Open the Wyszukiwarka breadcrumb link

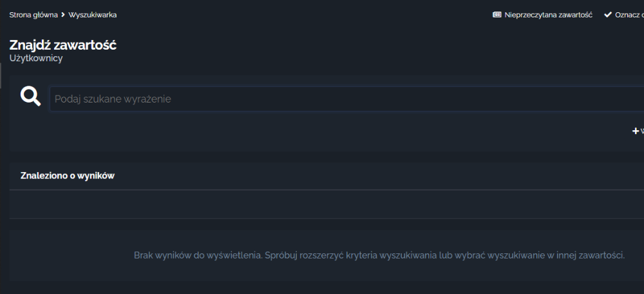tap(92, 15)
